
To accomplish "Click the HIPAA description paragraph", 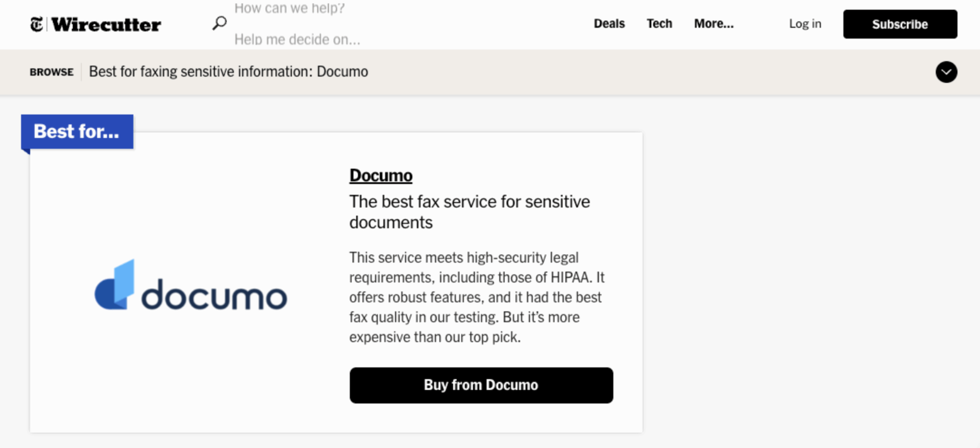I will pyautogui.click(x=477, y=297).
